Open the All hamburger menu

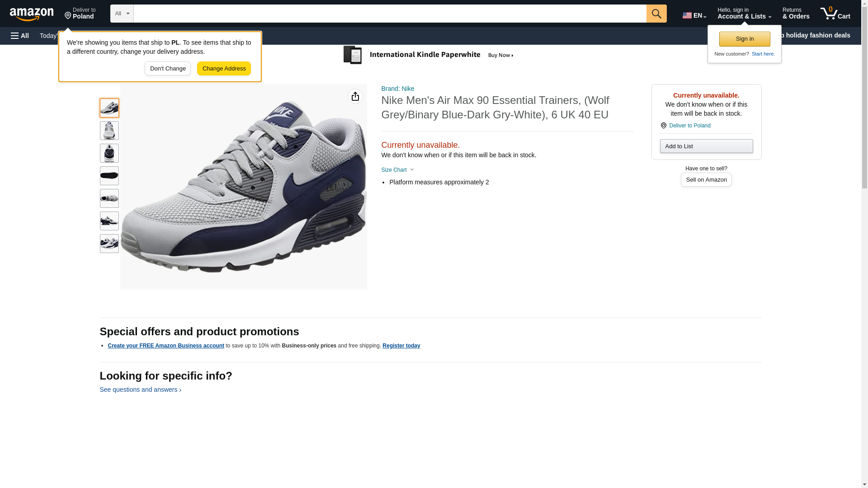click(x=20, y=36)
